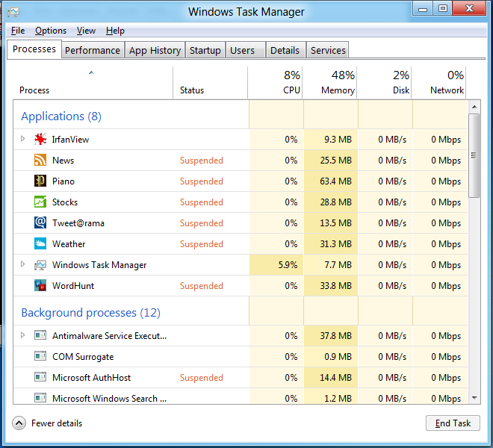Switch to the Services tab
The image size is (493, 448).
pos(328,50)
